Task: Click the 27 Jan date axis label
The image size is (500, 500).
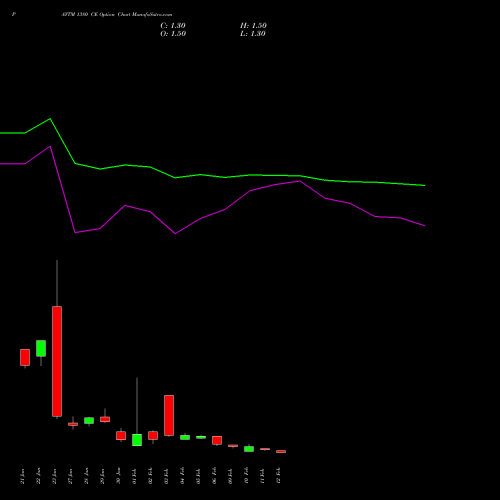Action: pyautogui.click(x=70, y=476)
